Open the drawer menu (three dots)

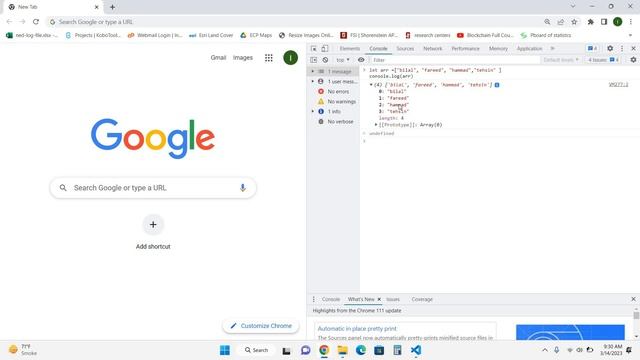313,299
